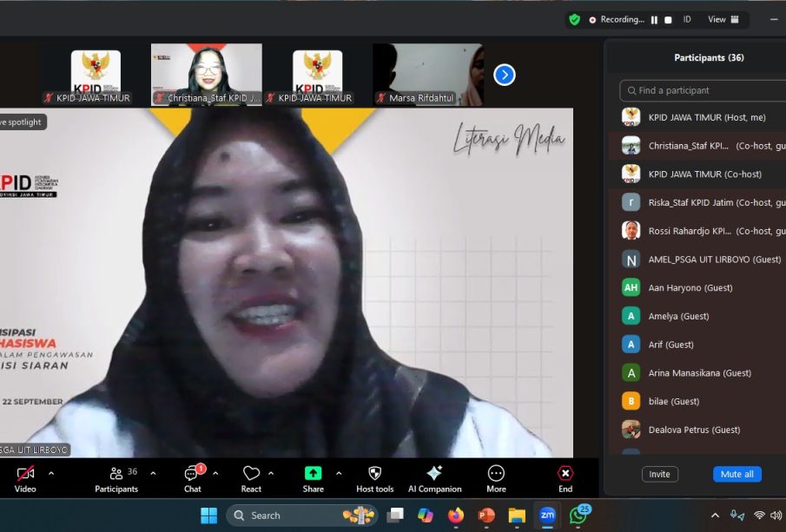Expand video options arrow next to Video
786x532 pixels.
click(x=51, y=473)
